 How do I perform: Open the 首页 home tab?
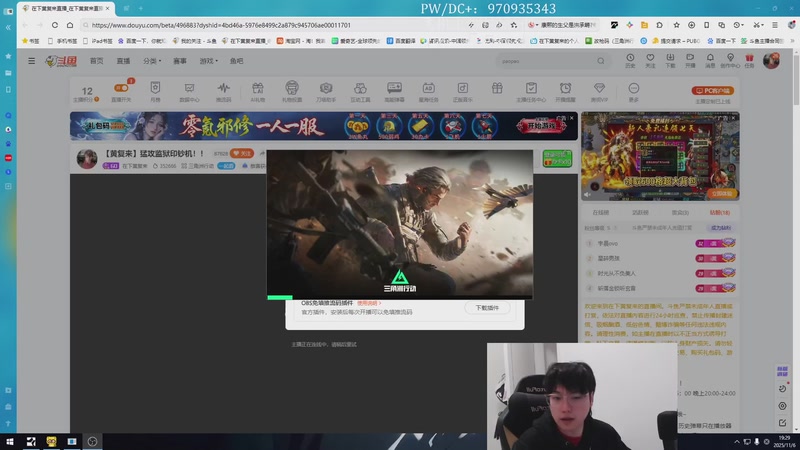pyautogui.click(x=96, y=61)
